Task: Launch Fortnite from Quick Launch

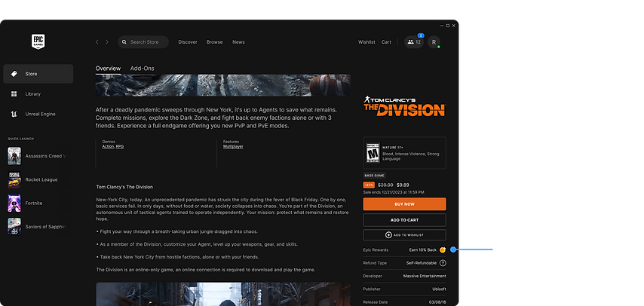Action: pyautogui.click(x=26, y=203)
